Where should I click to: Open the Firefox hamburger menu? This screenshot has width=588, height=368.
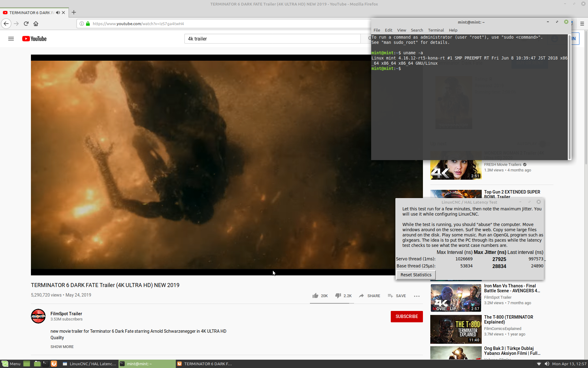(x=582, y=24)
